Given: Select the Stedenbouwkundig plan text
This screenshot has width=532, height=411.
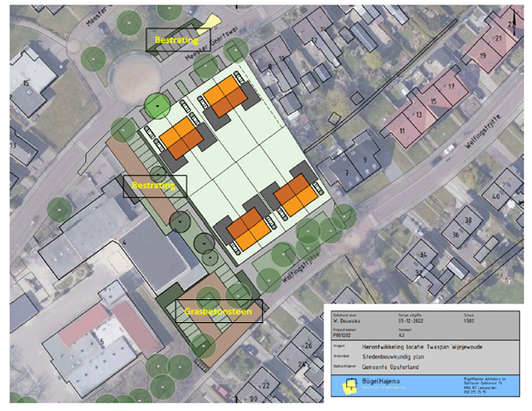Looking at the screenshot, I should [x=393, y=357].
